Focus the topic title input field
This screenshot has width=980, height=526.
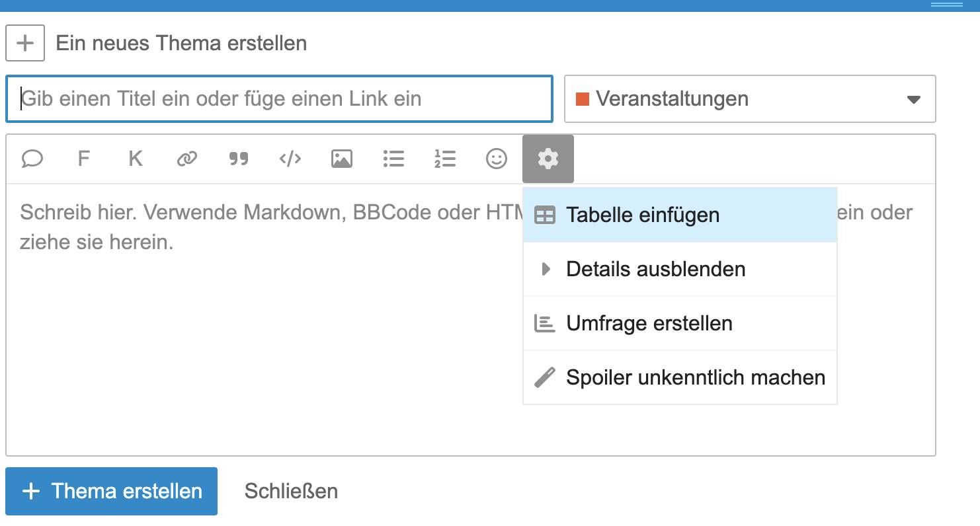279,99
